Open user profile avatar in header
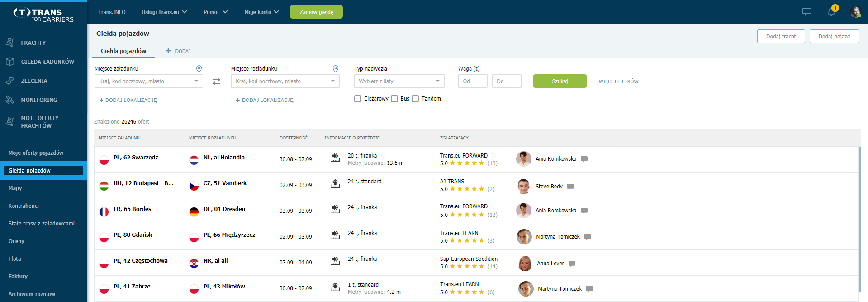The width and height of the screenshot is (868, 302). point(855,12)
